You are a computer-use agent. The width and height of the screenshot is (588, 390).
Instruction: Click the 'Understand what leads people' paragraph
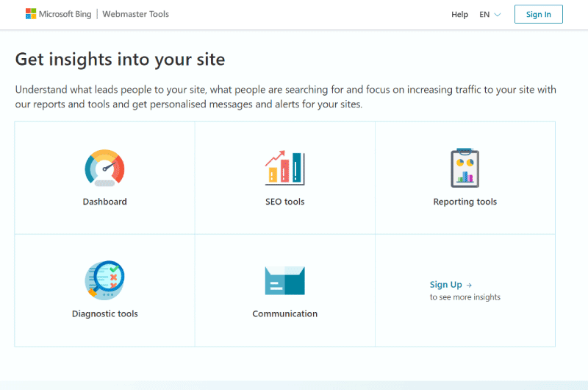285,97
